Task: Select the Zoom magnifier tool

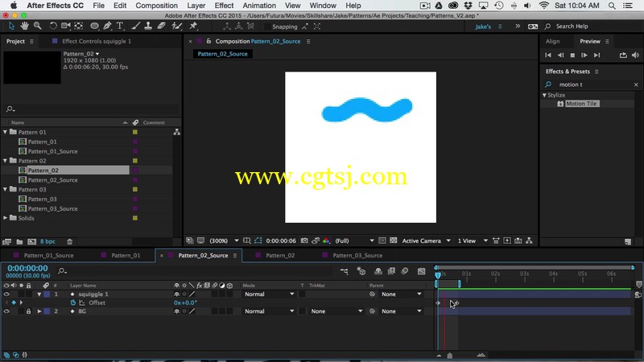Action: [37, 26]
